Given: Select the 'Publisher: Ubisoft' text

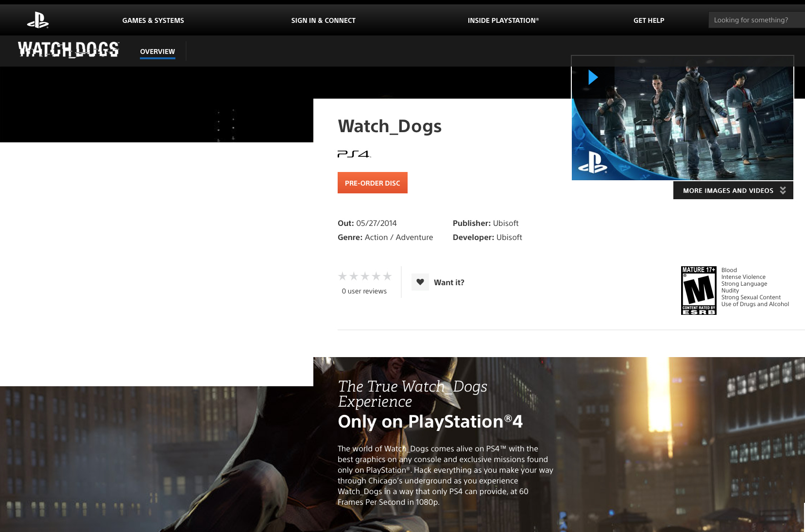Looking at the screenshot, I should [486, 223].
